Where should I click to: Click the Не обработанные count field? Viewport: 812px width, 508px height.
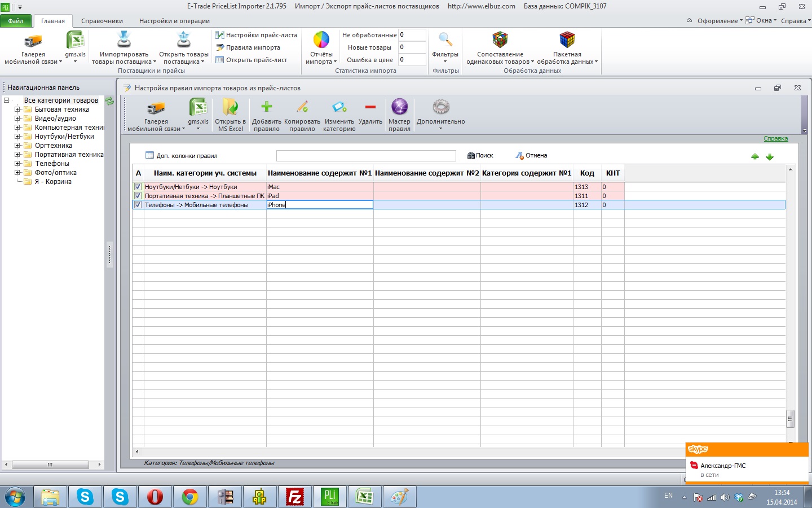point(412,35)
